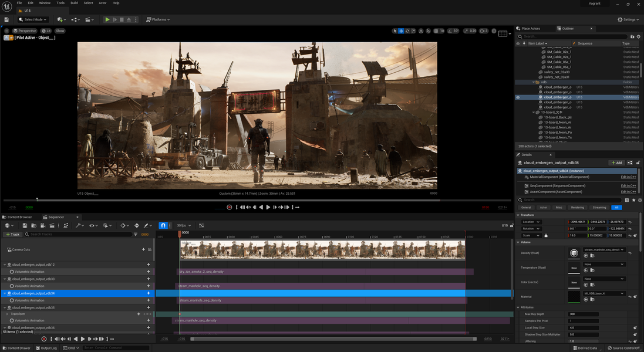Click the Density asset thumbnail

coord(574,253)
